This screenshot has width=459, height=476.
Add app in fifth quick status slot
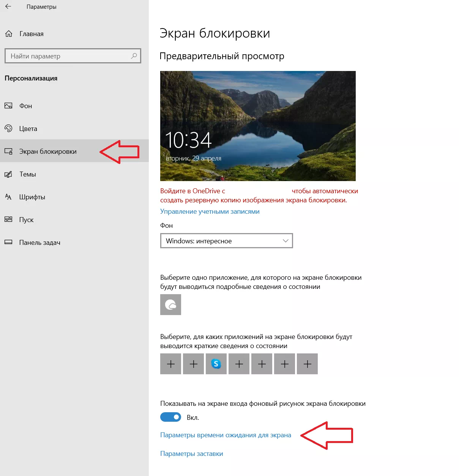tap(262, 364)
